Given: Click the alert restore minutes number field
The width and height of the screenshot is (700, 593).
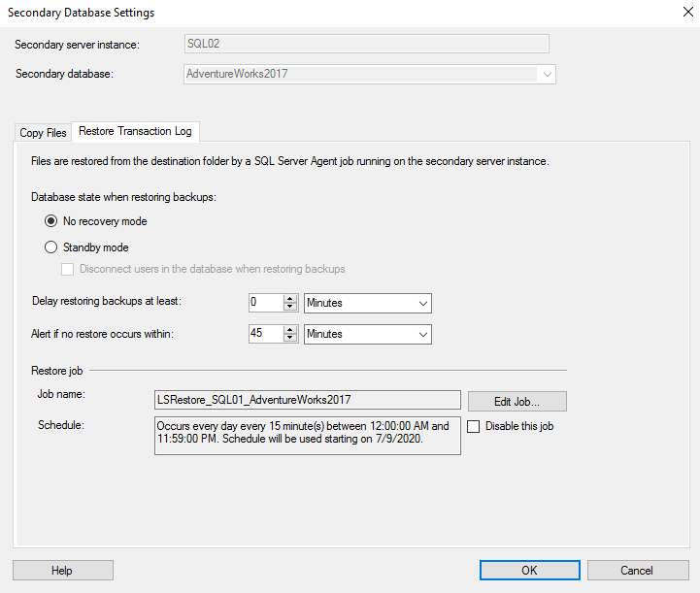Looking at the screenshot, I should (x=266, y=334).
